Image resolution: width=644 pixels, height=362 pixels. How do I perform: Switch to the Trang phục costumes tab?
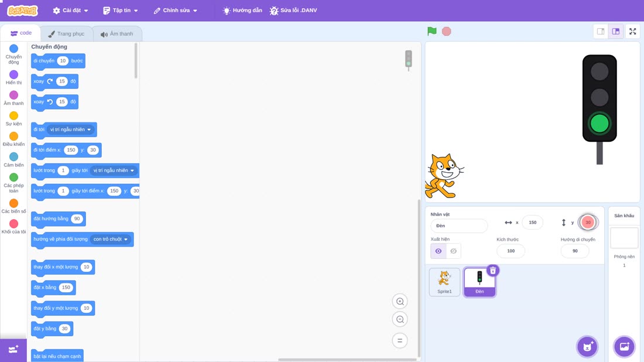(66, 34)
